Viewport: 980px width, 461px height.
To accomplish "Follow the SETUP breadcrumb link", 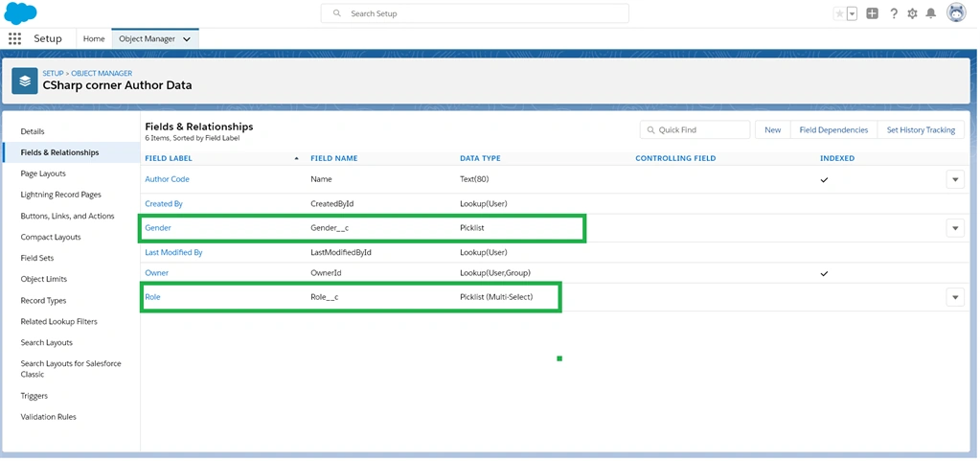I will click(53, 73).
